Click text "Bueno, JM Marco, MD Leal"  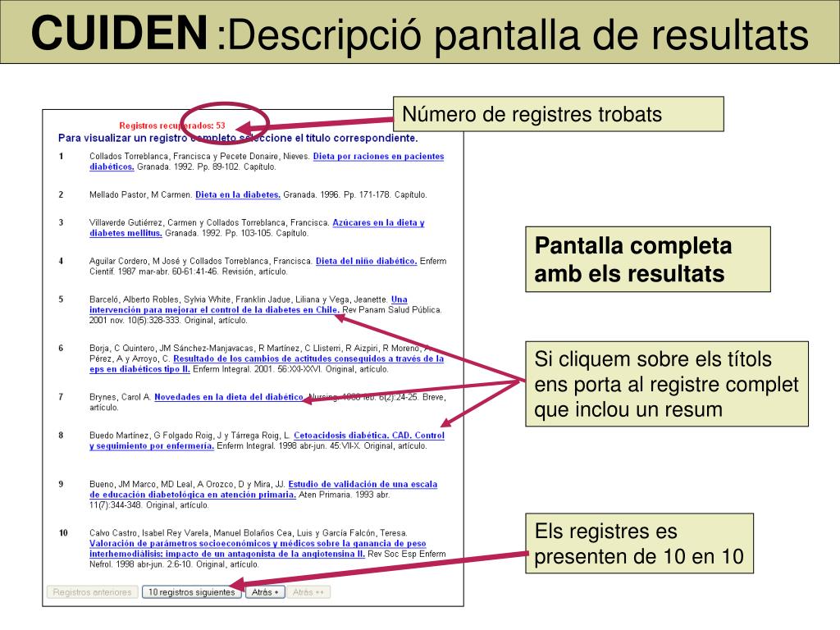coord(142,484)
